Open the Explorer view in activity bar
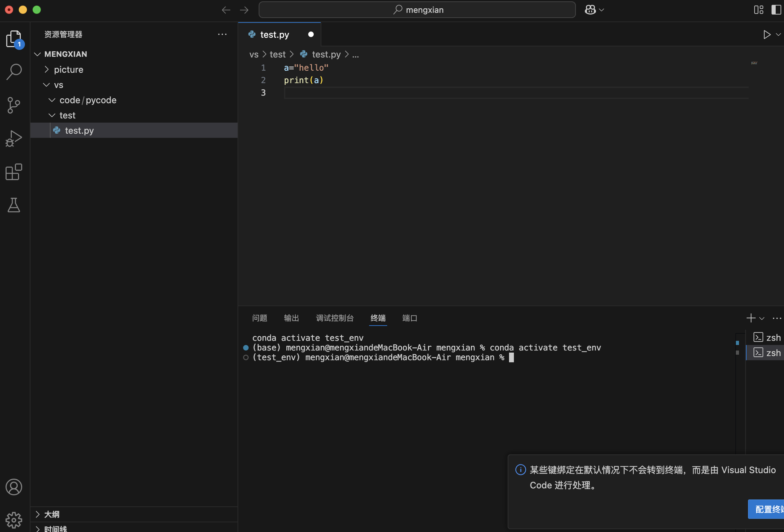The image size is (784, 532). (14, 39)
